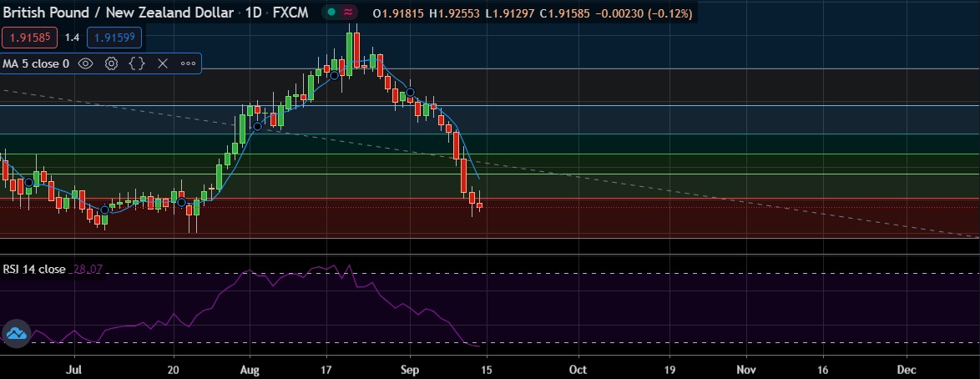Click the 19 date axis label
Screen dimensions: 980x379
pos(669,370)
